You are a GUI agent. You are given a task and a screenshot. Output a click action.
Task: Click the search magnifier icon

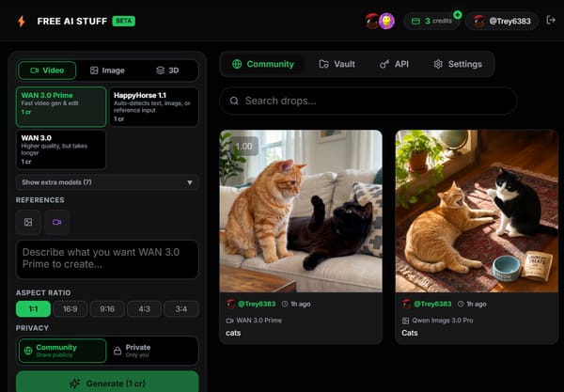click(234, 101)
